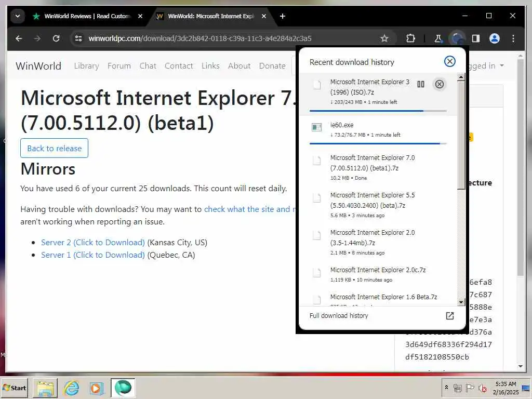Viewport: 532px width, 399px height.
Task: Open the Chrome profile avatar
Action: coord(495,38)
